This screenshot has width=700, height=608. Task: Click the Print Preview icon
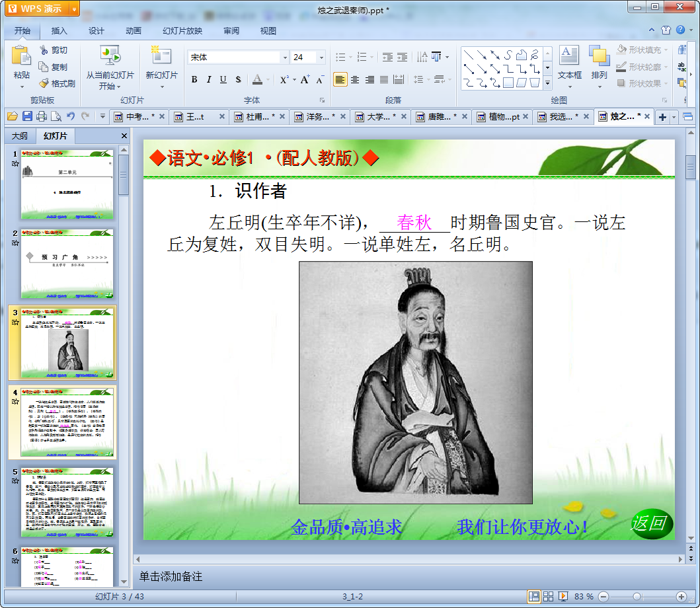pos(56,116)
